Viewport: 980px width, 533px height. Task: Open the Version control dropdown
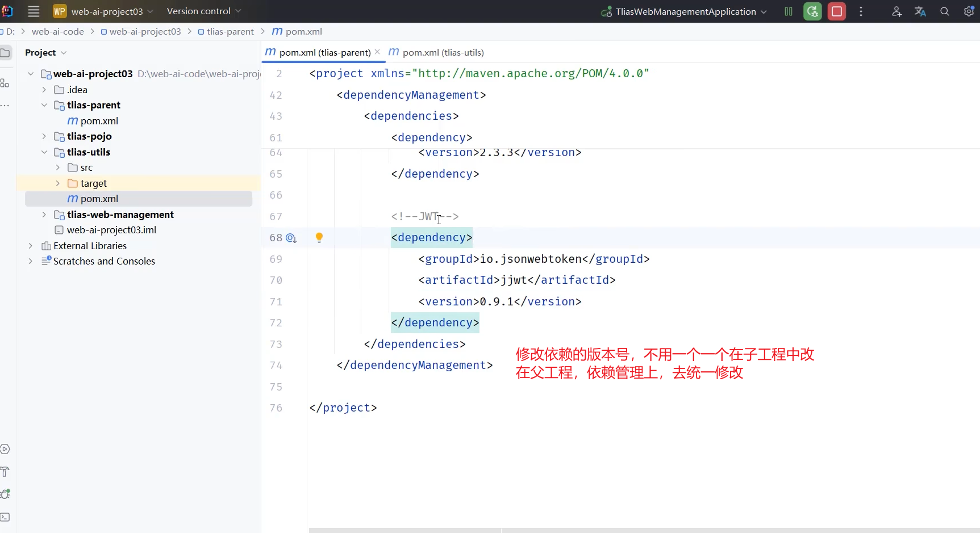(x=204, y=11)
